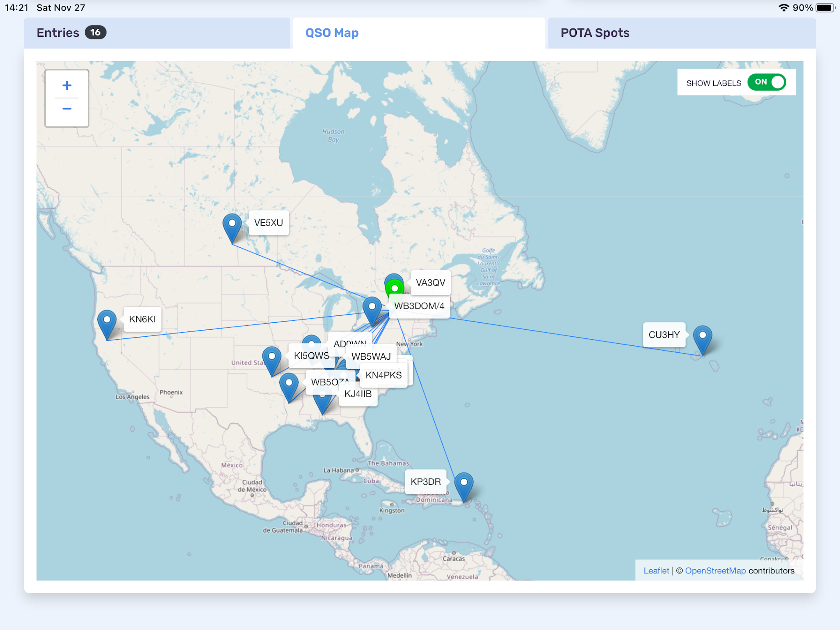The image size is (840, 630).
Task: Click the VE5XU map pin marker
Action: (x=232, y=226)
